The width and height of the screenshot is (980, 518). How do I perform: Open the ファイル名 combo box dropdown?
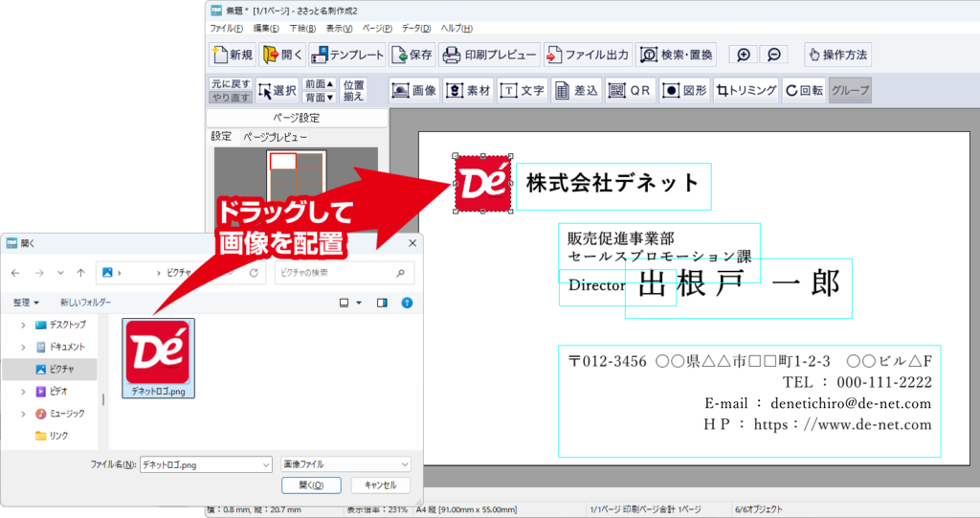266,464
